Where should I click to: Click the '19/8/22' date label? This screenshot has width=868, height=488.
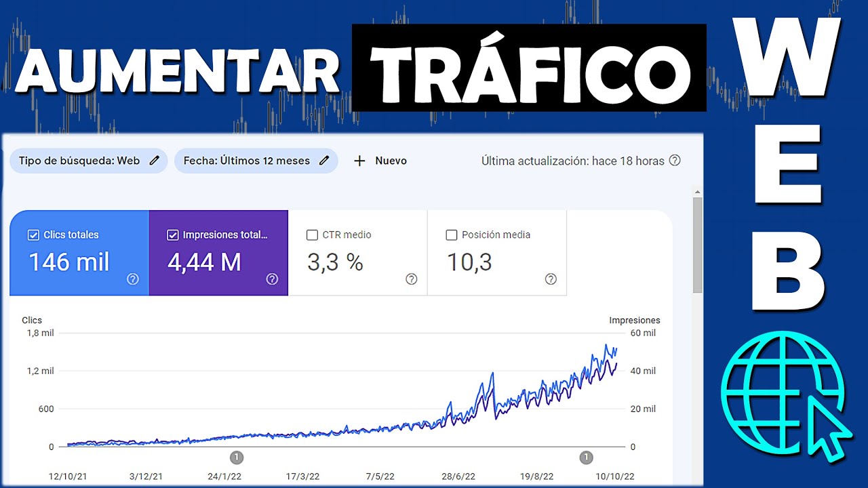coord(536,476)
